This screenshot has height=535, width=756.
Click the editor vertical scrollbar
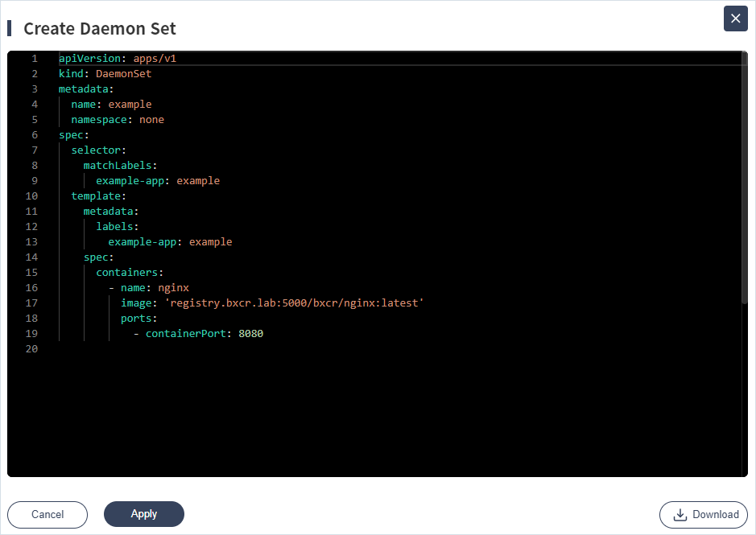click(x=744, y=179)
